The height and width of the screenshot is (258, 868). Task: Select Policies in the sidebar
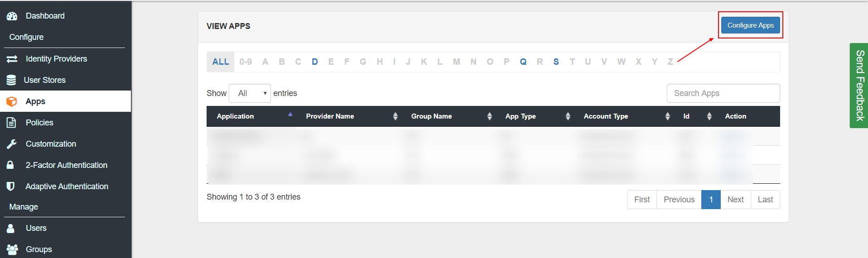tap(39, 123)
